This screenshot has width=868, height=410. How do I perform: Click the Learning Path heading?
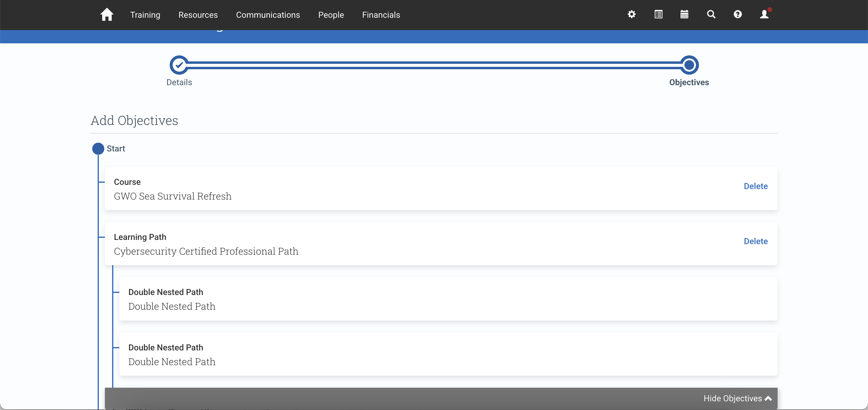click(140, 237)
